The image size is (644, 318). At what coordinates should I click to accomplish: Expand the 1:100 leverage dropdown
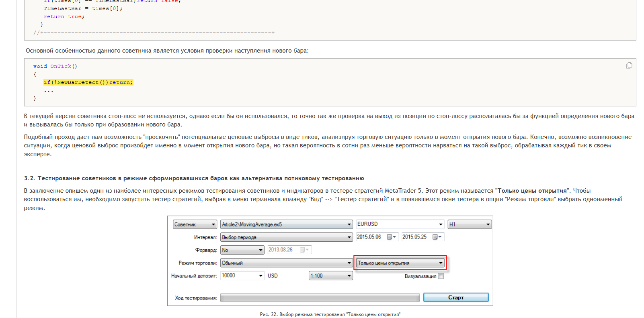[x=331, y=276]
